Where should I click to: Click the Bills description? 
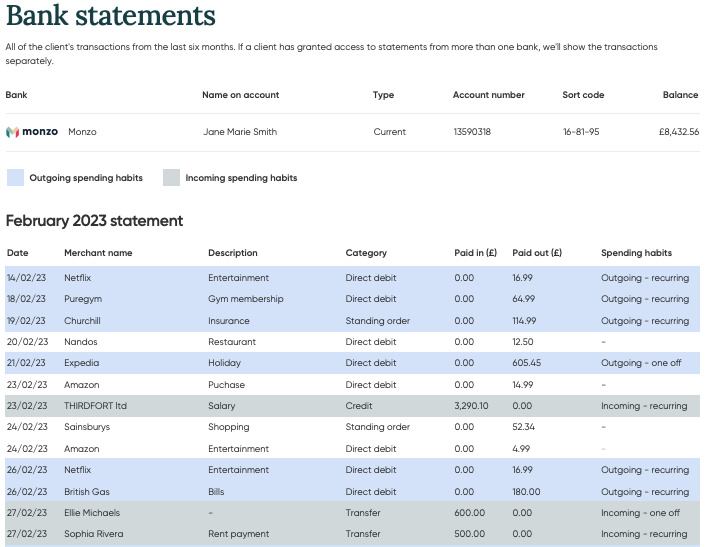click(x=216, y=492)
